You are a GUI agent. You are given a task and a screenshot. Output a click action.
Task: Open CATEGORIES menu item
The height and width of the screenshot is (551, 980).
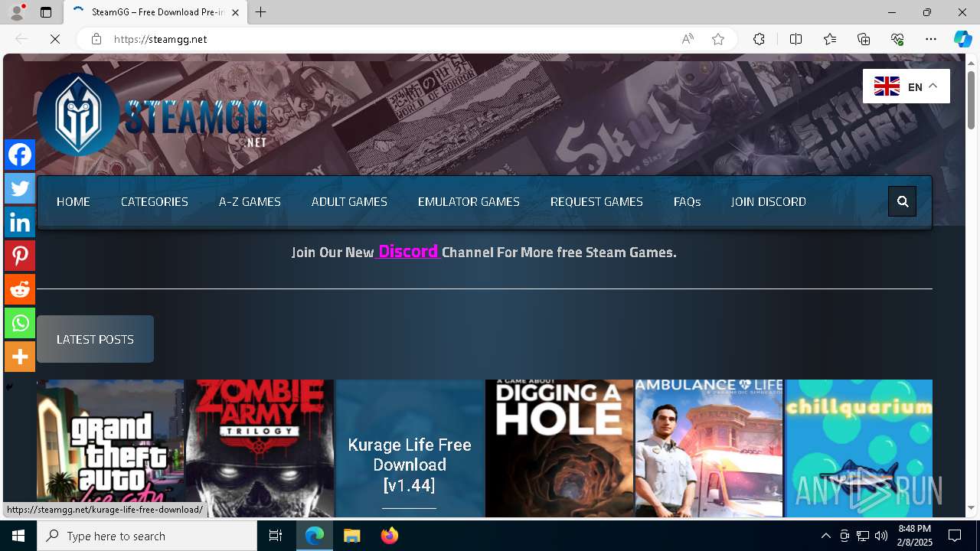pos(155,201)
